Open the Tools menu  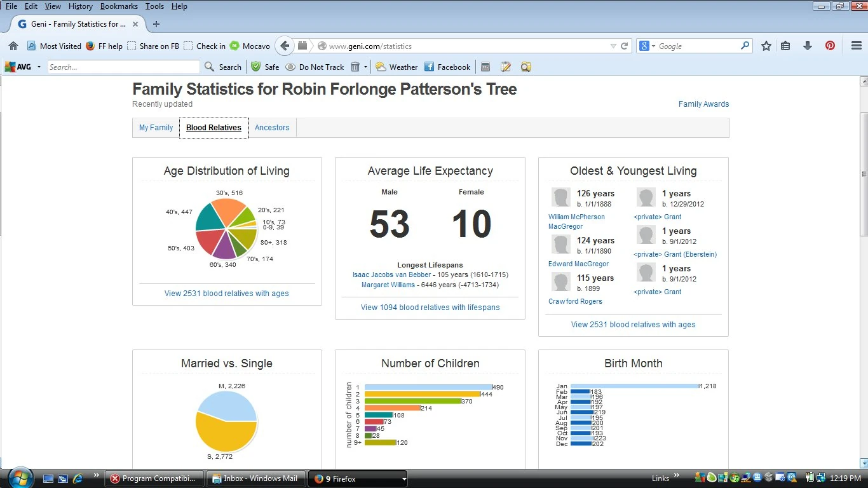pyautogui.click(x=154, y=6)
